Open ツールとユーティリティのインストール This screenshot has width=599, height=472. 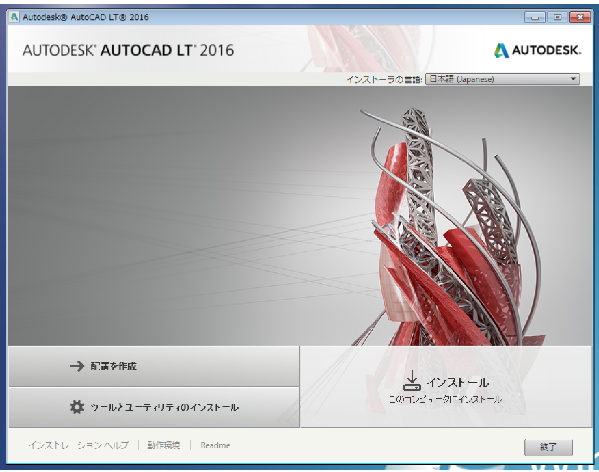pyautogui.click(x=154, y=407)
